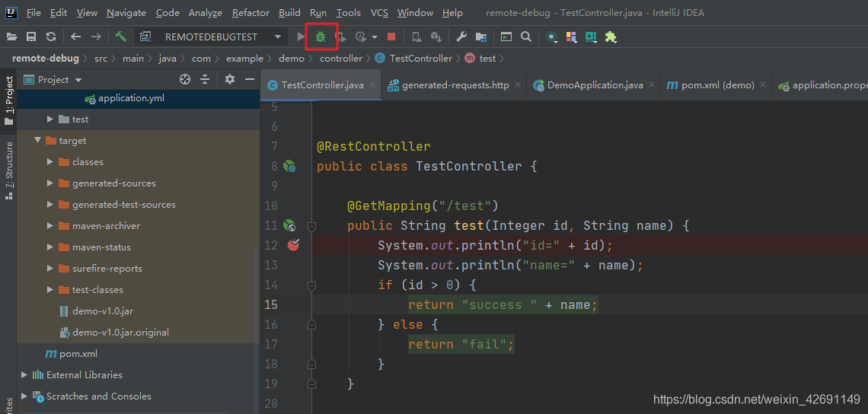Click the Spring bean gutter icon line 8
868x414 pixels.
289,166
